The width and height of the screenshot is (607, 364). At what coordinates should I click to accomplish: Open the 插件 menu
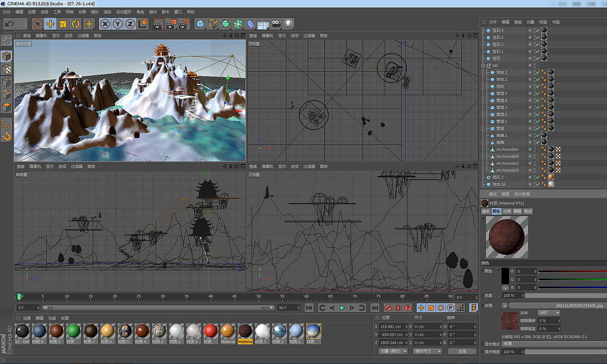coord(153,12)
